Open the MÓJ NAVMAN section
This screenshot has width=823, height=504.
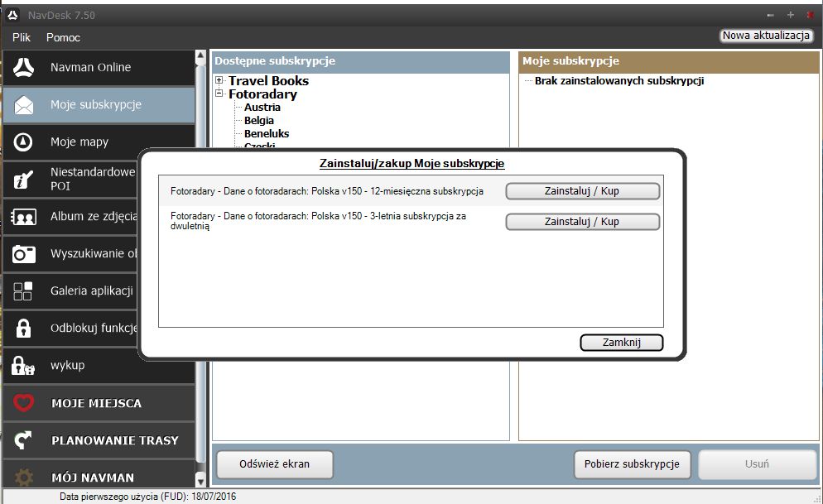point(99,474)
